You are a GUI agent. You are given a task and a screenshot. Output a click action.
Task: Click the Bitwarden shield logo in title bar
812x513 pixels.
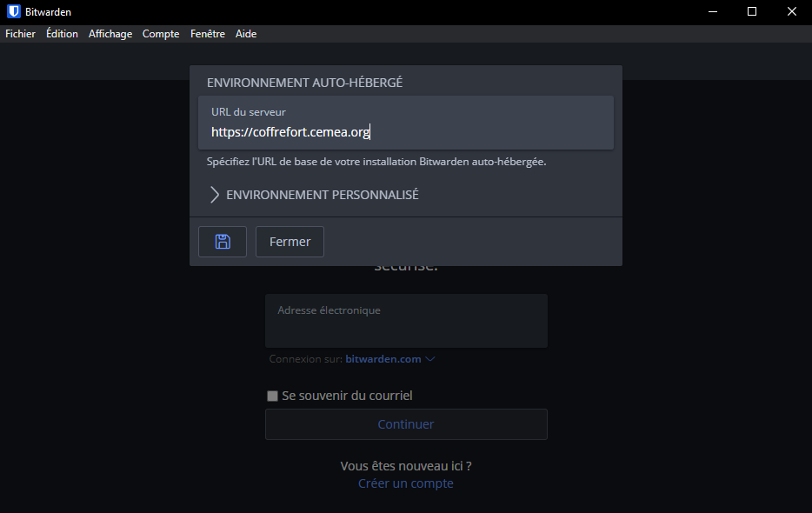(x=13, y=11)
